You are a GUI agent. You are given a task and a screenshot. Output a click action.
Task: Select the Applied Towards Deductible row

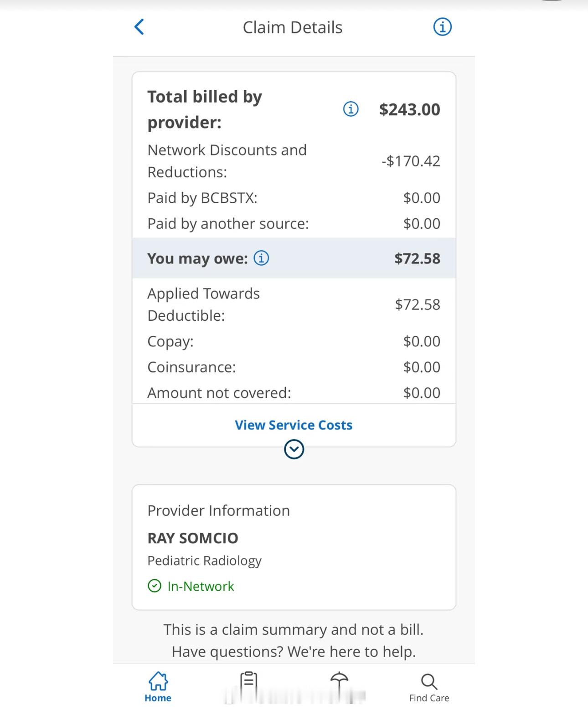coord(294,304)
